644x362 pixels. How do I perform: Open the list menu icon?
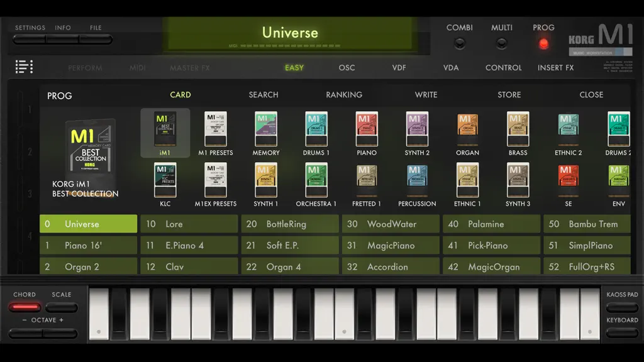pos(25,67)
